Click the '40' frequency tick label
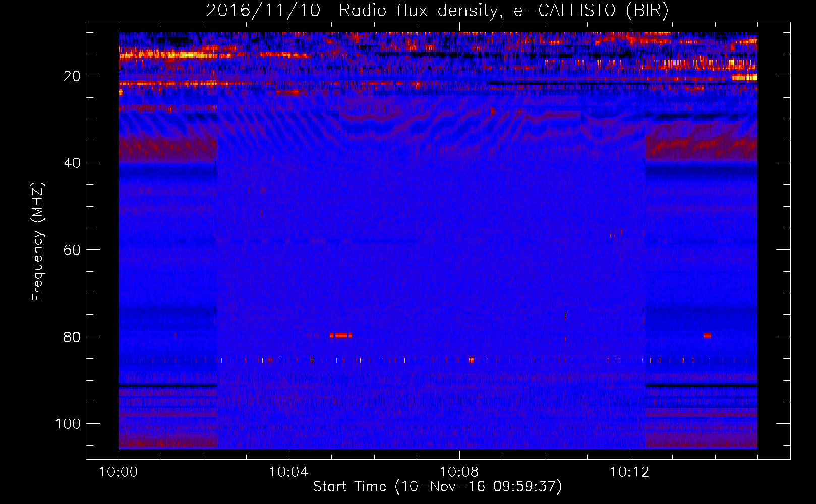 coord(72,163)
